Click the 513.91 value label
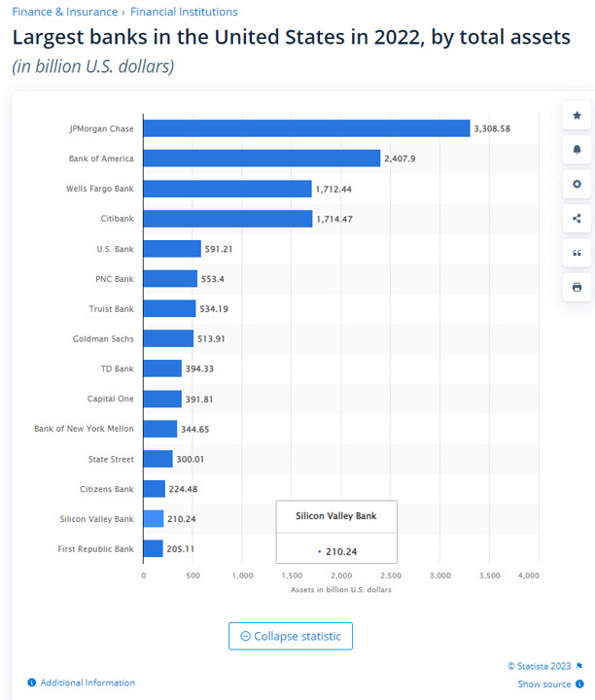595x700 pixels. click(x=211, y=339)
